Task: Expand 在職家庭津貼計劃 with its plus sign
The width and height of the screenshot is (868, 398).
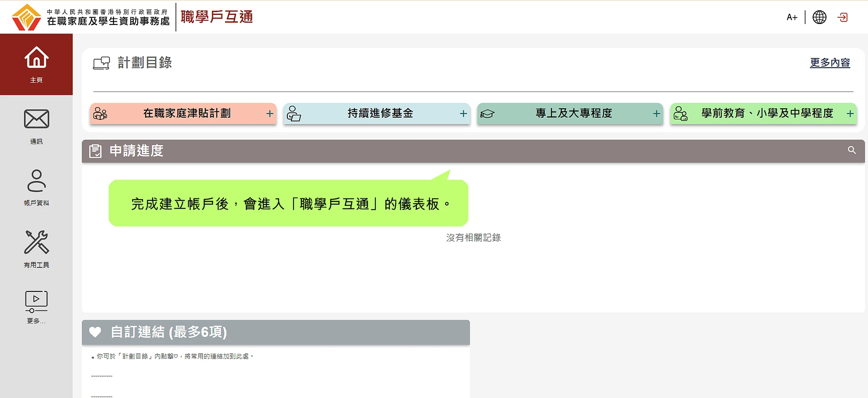Action: pos(270,114)
